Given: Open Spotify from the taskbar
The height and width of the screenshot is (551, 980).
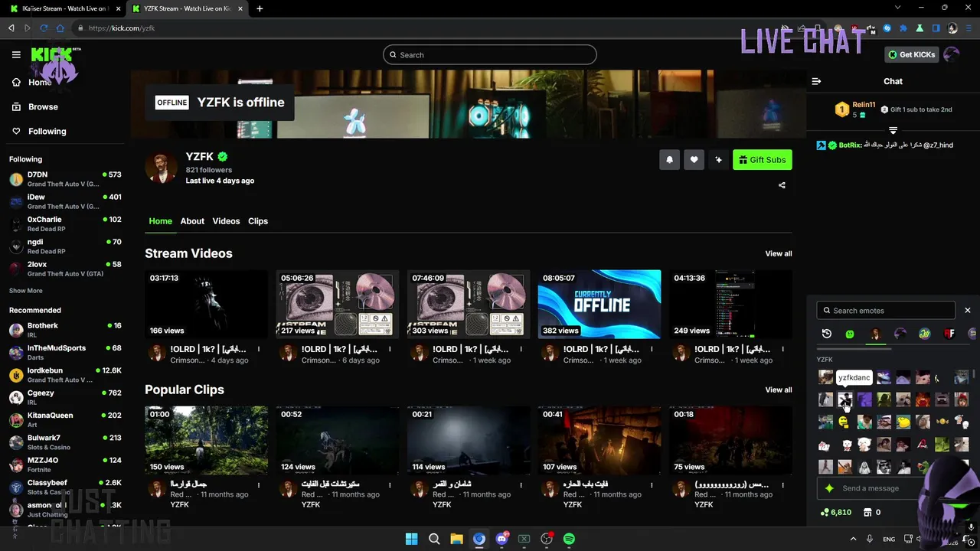Looking at the screenshot, I should click(569, 539).
